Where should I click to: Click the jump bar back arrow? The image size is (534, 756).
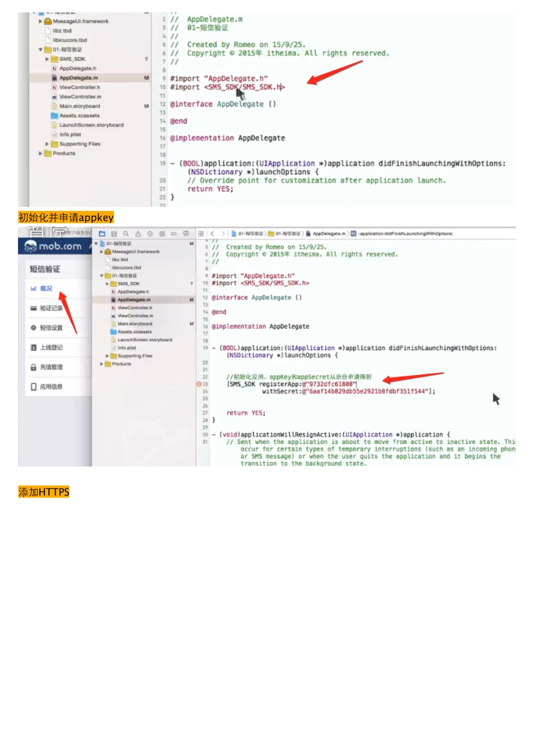coord(212,234)
